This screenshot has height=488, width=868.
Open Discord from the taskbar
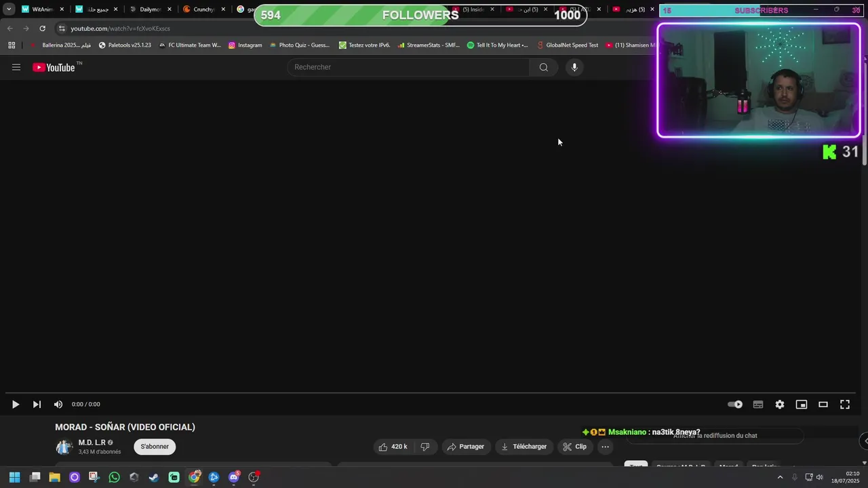pyautogui.click(x=234, y=477)
